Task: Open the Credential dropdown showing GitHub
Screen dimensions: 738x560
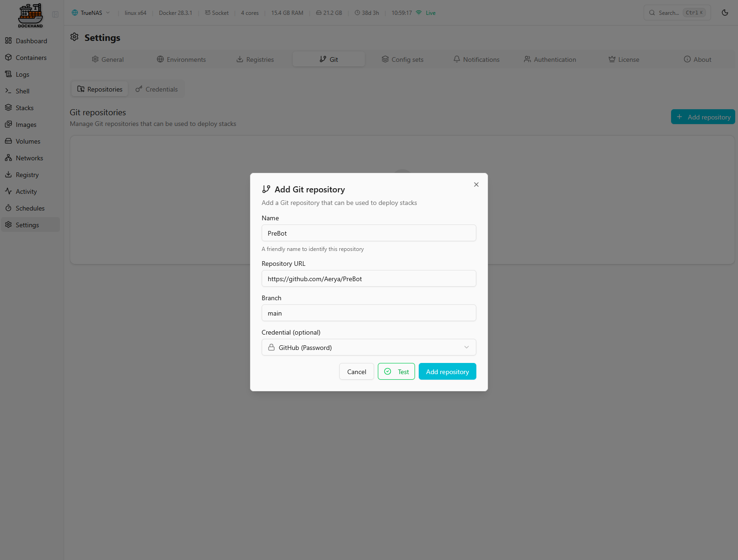Action: click(x=369, y=348)
